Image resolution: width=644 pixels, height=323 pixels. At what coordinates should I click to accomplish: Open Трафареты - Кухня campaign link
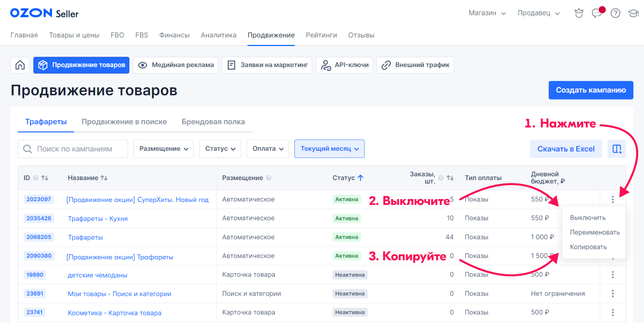98,219
